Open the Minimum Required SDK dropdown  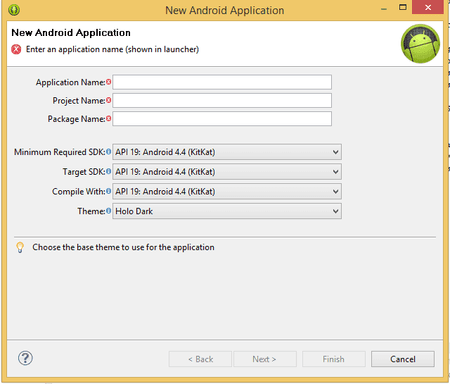(227, 152)
